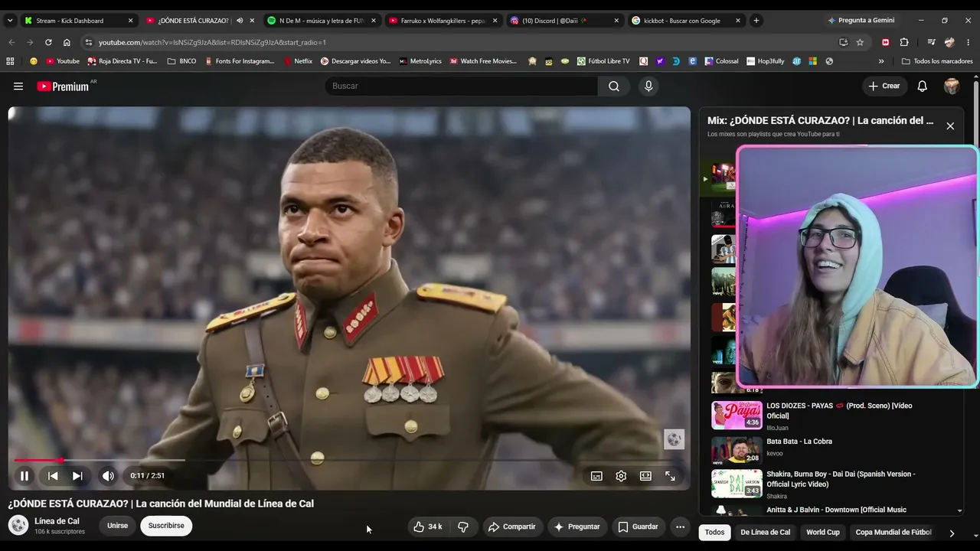
Task: Skip to previous video in the mix
Action: pos(53,476)
